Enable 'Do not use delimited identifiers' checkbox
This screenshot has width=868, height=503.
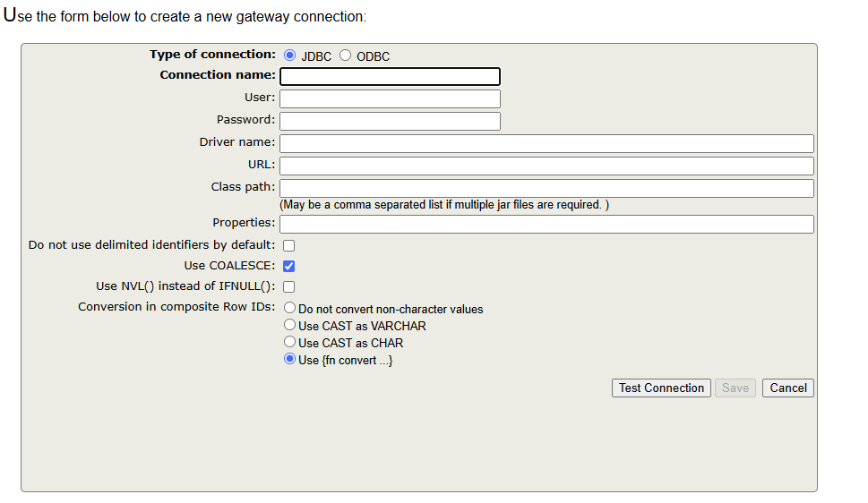tap(289, 245)
